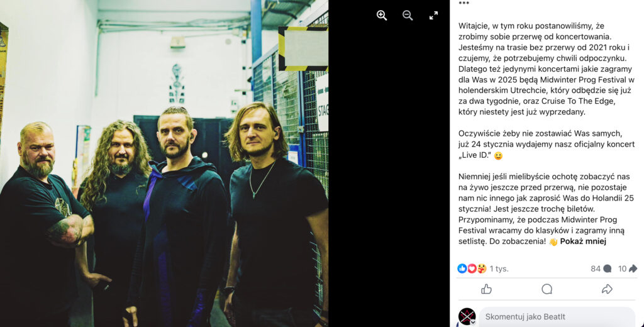
Task: Click the red heart reaction emoji
Action: (472, 269)
